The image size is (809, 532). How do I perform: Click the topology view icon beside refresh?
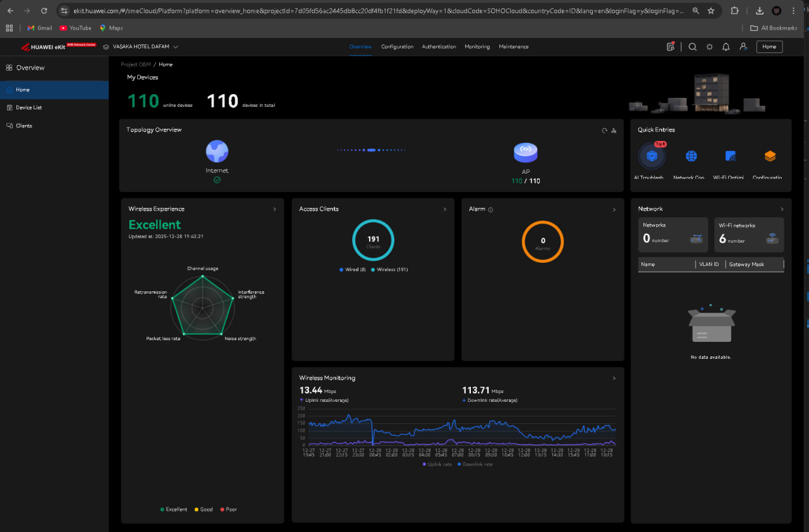614,131
